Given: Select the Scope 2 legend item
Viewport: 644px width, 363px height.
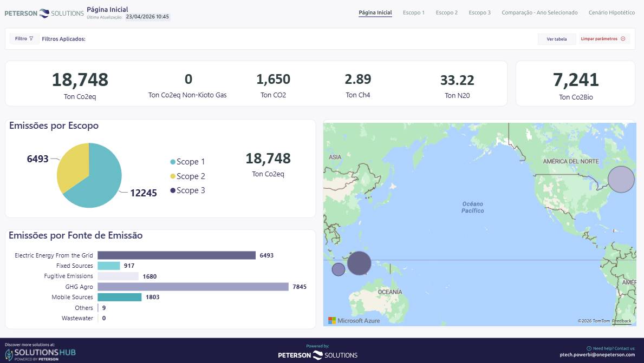Looking at the screenshot, I should click(x=188, y=176).
